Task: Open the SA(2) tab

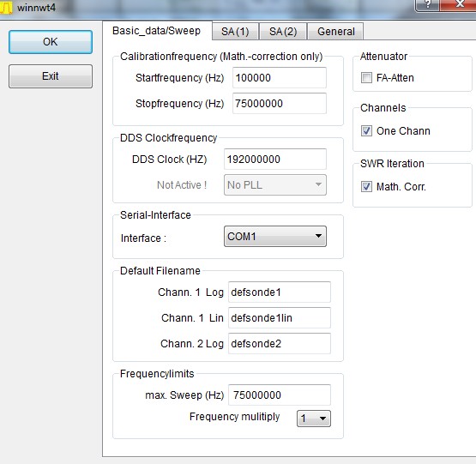Action: [283, 32]
